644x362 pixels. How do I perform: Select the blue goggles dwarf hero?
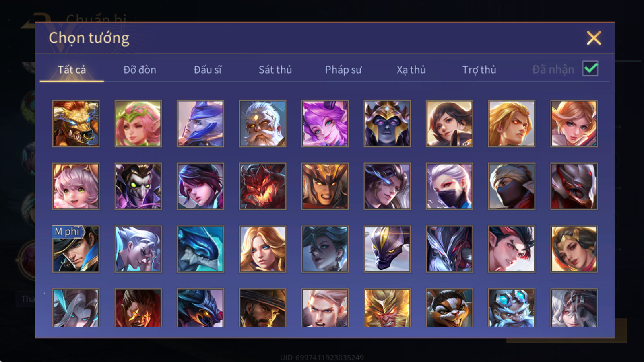(x=512, y=308)
